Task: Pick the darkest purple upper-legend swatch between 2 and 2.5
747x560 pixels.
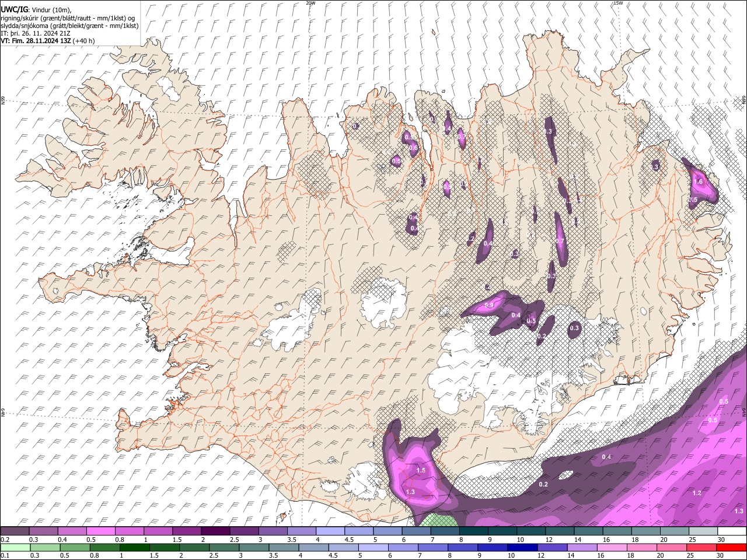Action: click(215, 531)
